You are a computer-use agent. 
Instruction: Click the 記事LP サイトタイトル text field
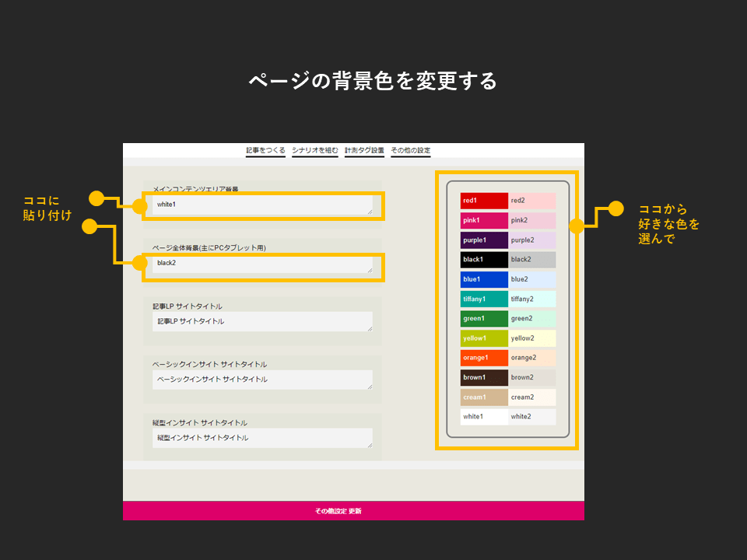[x=262, y=321]
